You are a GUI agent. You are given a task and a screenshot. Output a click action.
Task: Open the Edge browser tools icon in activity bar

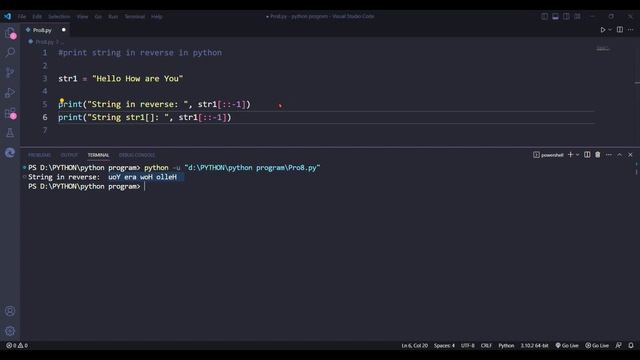[x=10, y=153]
